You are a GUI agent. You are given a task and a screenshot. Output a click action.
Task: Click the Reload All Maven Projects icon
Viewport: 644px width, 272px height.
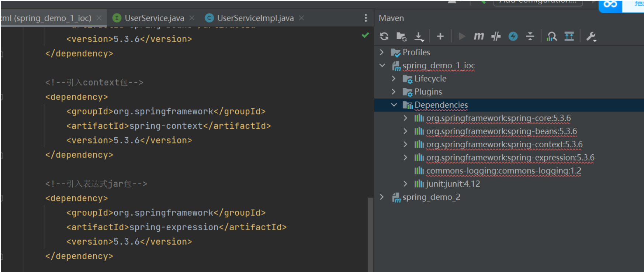(x=384, y=36)
